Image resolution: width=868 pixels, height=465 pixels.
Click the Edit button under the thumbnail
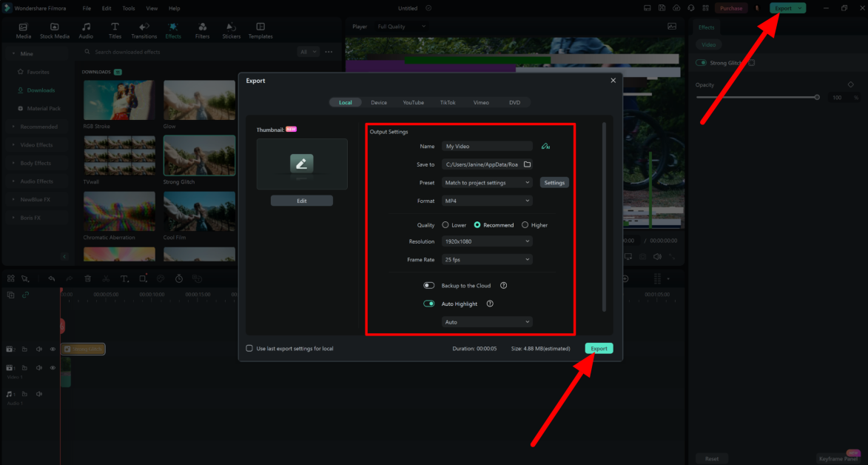(x=301, y=200)
